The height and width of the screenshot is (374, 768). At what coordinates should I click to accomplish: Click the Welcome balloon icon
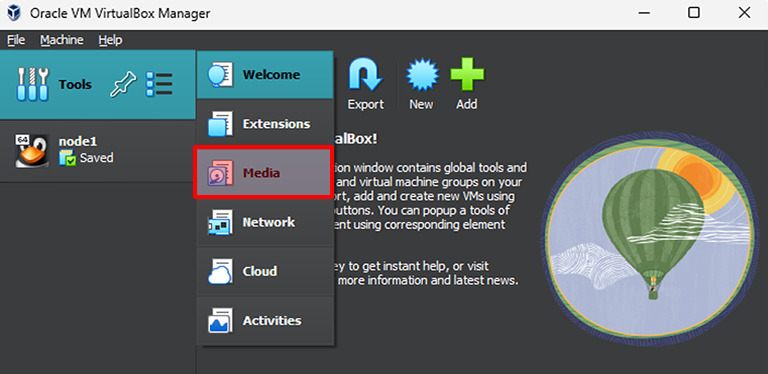coord(220,75)
